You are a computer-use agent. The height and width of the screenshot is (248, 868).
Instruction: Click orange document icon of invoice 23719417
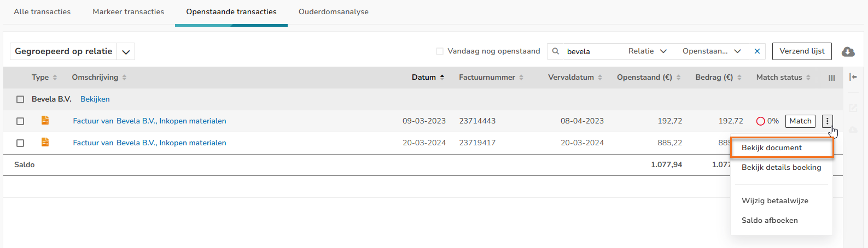coord(45,142)
